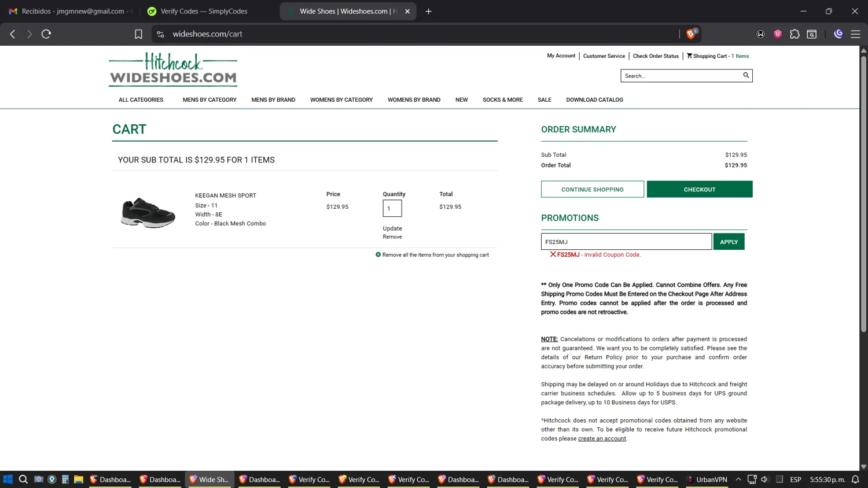Open a new browser tab
This screenshot has height=488, width=868.
coord(428,11)
